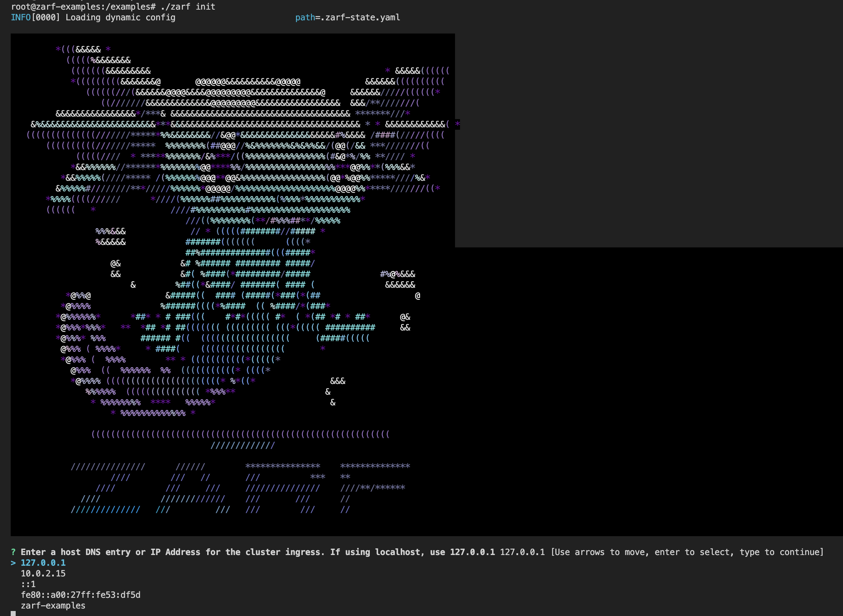Screen dimensions: 843x616
Task: Click the terminal cursor block at bottom
Action: point(14,614)
